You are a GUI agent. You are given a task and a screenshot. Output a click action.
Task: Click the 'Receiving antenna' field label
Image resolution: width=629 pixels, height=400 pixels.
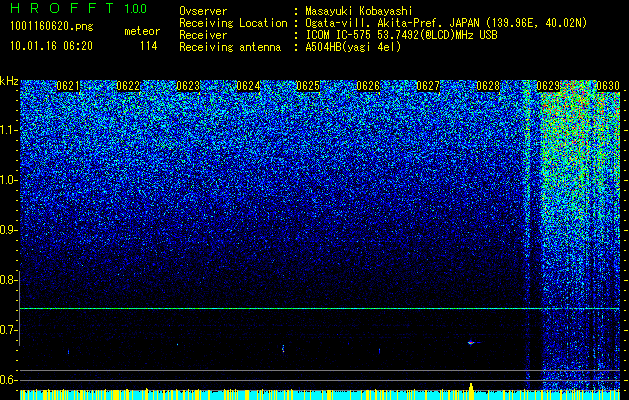click(230, 47)
